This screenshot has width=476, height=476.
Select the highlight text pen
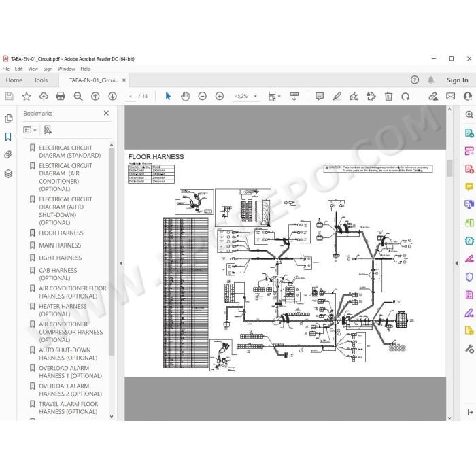pos(337,97)
